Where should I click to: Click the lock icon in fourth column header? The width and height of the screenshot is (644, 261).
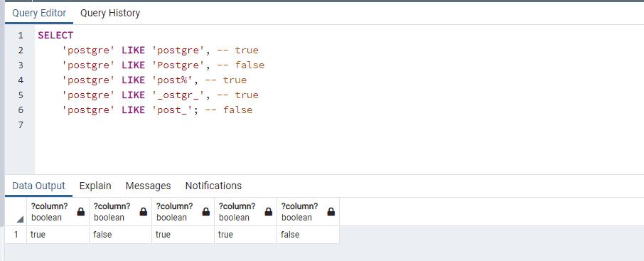[269, 212]
